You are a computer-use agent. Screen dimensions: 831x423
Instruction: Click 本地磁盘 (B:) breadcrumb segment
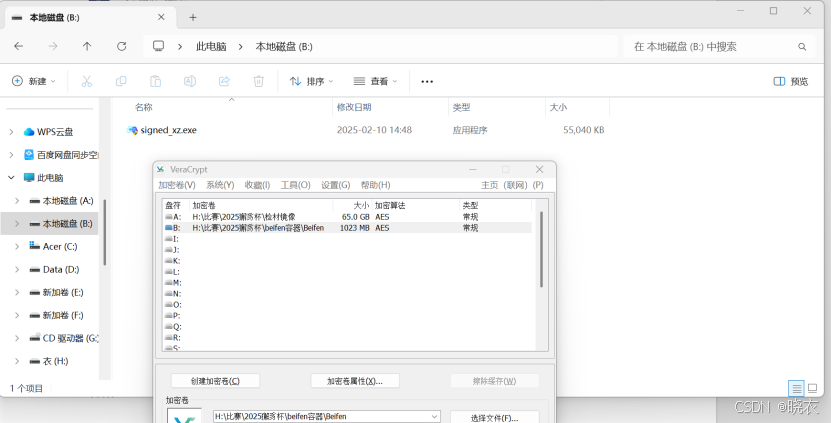[x=284, y=47]
